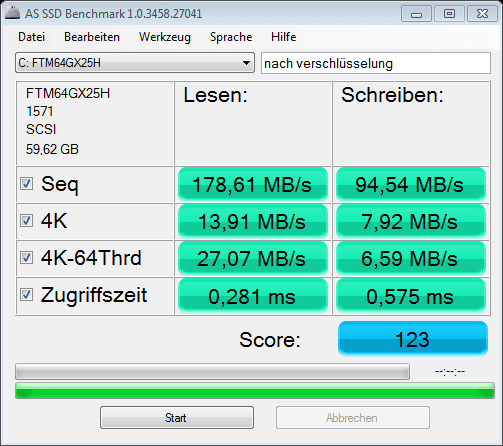The height and width of the screenshot is (446, 503).
Task: Click the Start button
Action: click(177, 417)
